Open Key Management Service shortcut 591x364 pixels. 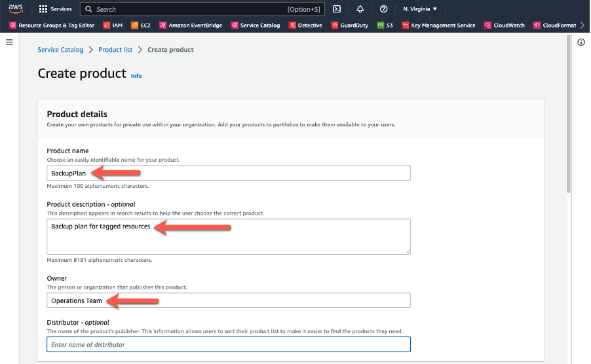pos(438,26)
